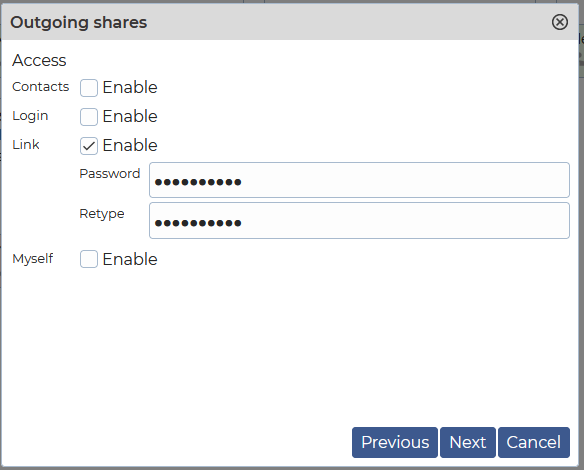Go back with the Previous button

[394, 442]
